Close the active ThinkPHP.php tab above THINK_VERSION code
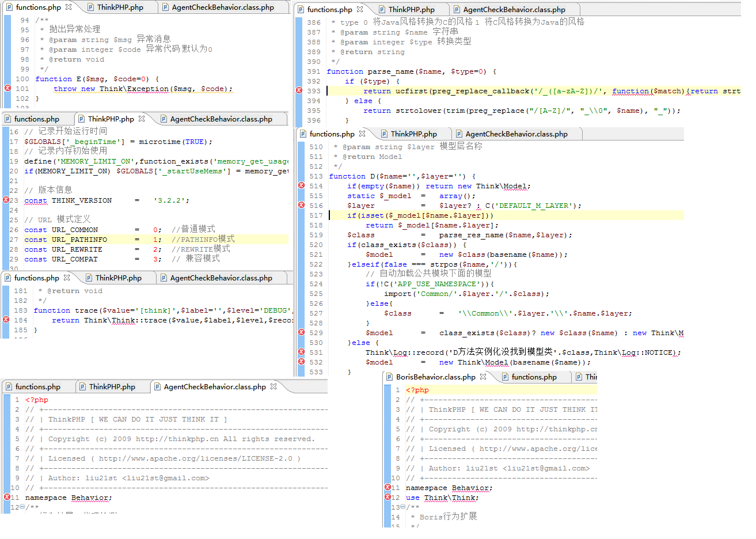Image resolution: width=756 pixels, height=539 pixels. 142,119
